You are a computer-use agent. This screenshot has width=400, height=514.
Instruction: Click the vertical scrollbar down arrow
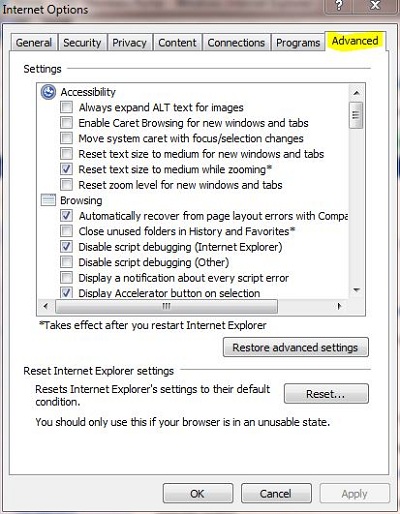coord(356,290)
